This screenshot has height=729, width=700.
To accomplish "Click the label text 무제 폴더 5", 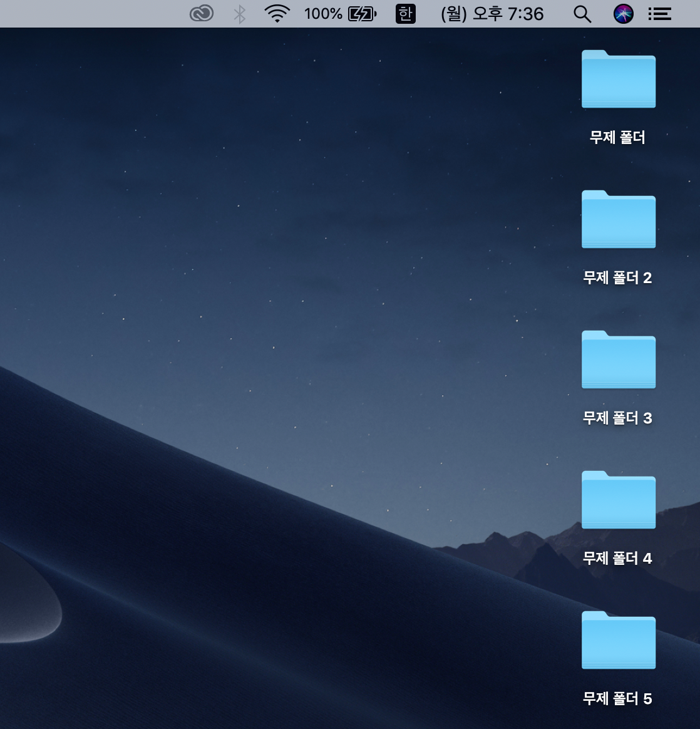I will click(x=618, y=698).
